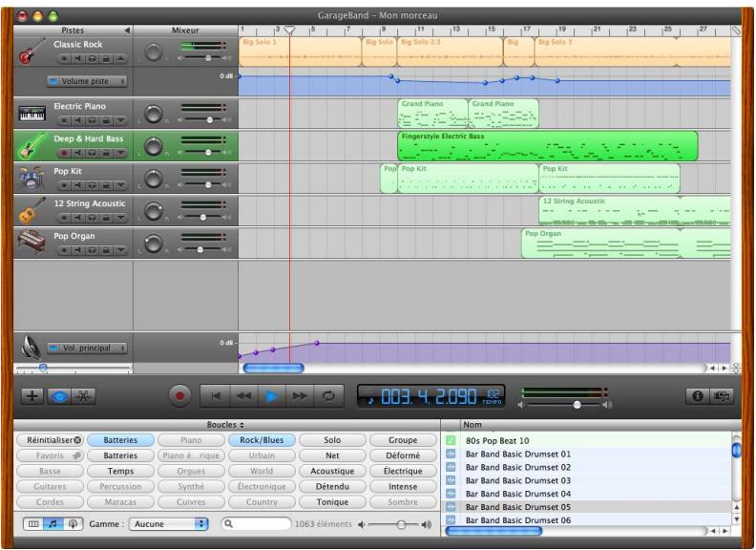
Task: Click the loop search field
Action: coord(257,523)
